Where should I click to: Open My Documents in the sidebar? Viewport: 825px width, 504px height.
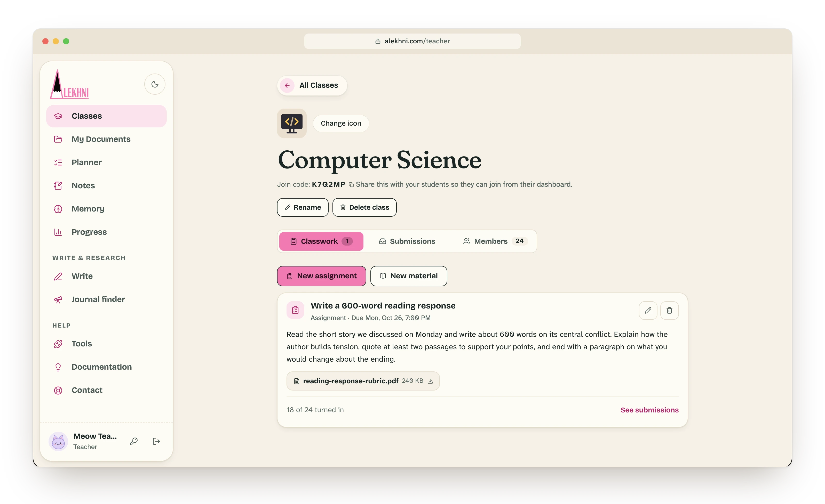[106, 139]
